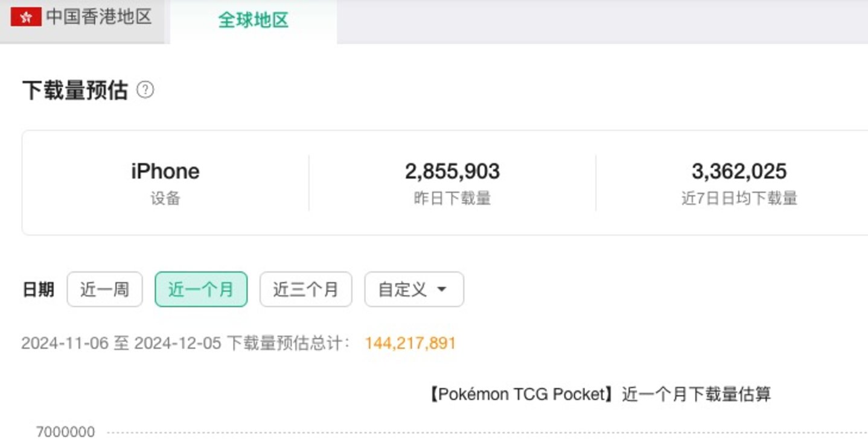The width and height of the screenshot is (868, 444).
Task: Click the 2,855,903 yesterday downloads figure
Action: coord(452,171)
